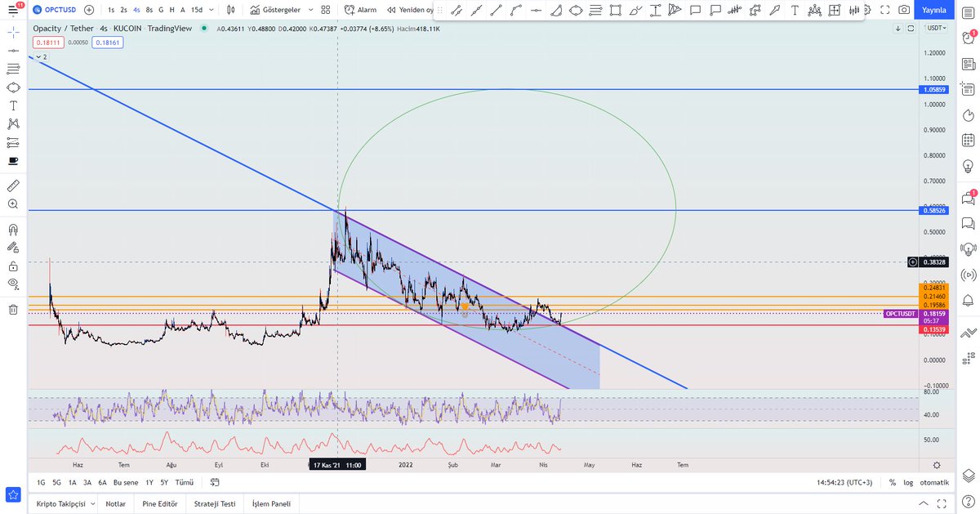Open the hamburger main menu
The height and width of the screenshot is (514, 980).
coord(13,10)
